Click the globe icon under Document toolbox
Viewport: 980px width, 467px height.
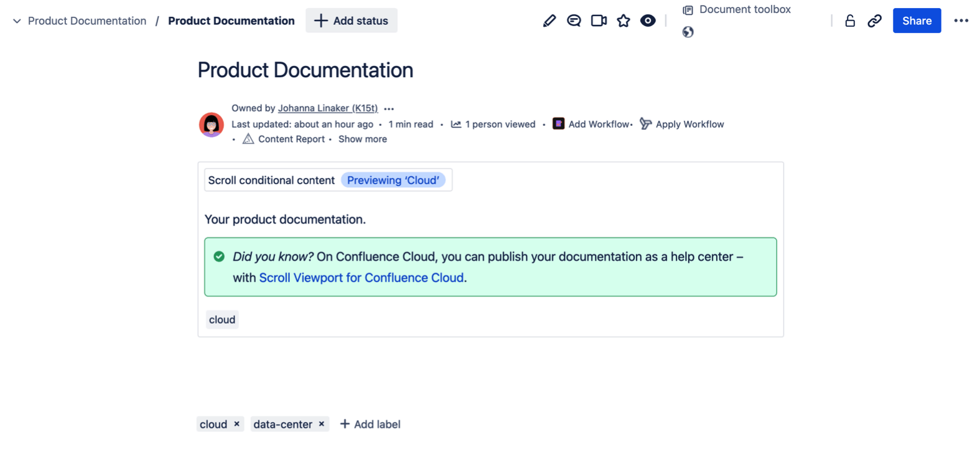688,32
